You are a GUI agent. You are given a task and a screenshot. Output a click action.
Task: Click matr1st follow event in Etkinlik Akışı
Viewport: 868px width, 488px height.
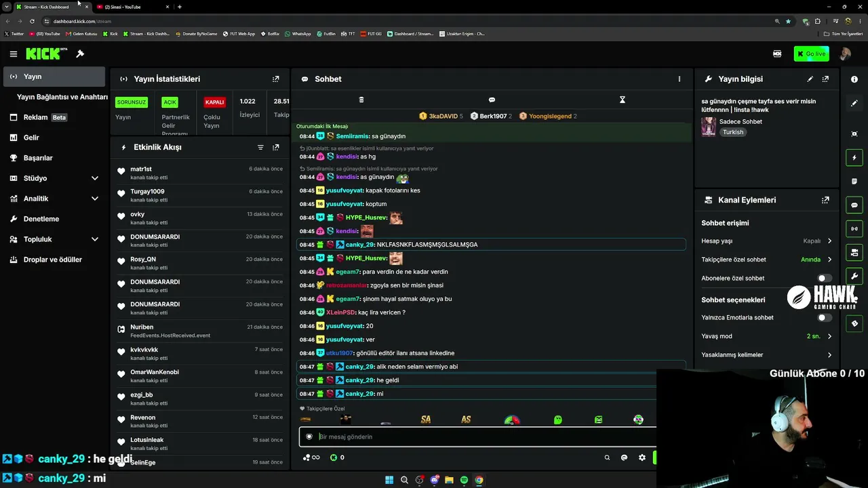coord(200,173)
